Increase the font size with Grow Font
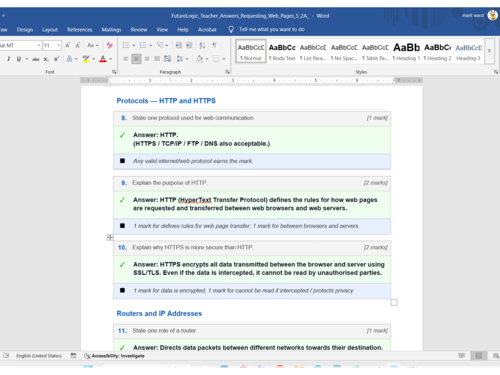The width and height of the screenshot is (500, 375). [68, 45]
